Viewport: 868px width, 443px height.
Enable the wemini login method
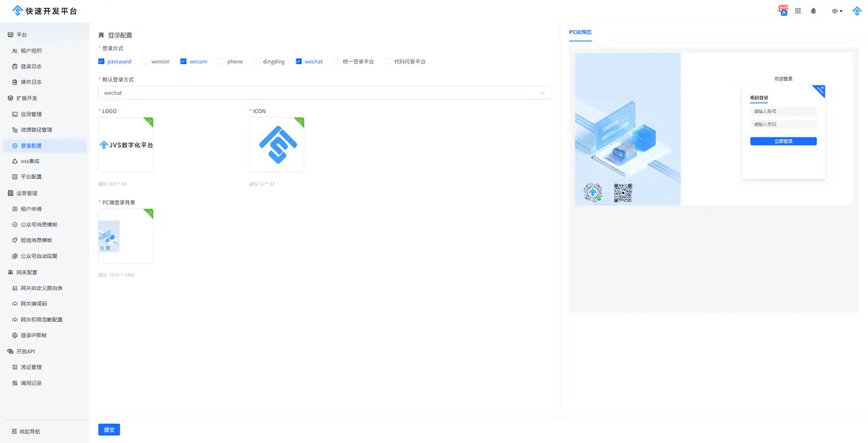click(145, 62)
